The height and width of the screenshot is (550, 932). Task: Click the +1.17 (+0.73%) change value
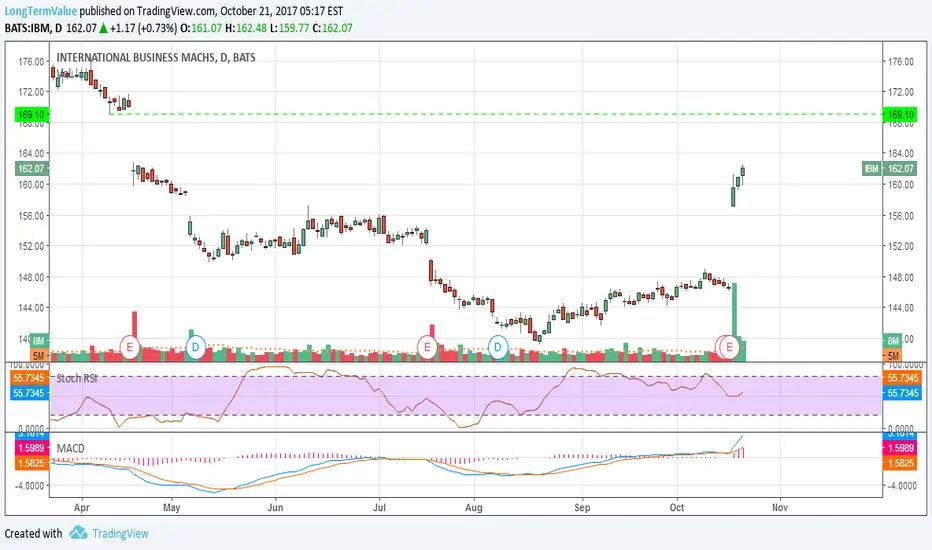click(x=143, y=28)
